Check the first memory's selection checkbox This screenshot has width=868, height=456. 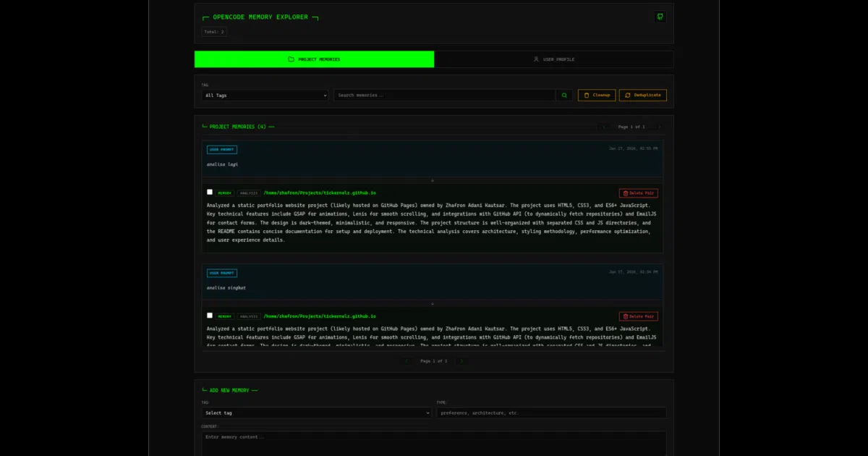[210, 193]
